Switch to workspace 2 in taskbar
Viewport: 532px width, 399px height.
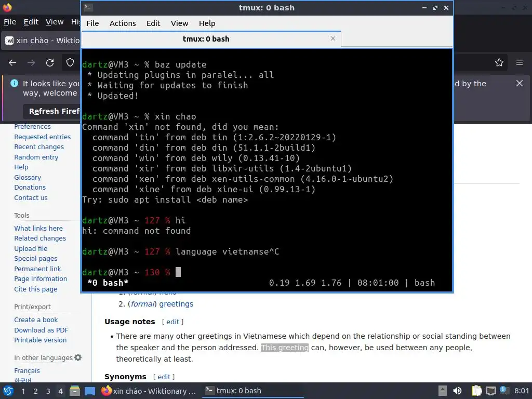coord(36,391)
